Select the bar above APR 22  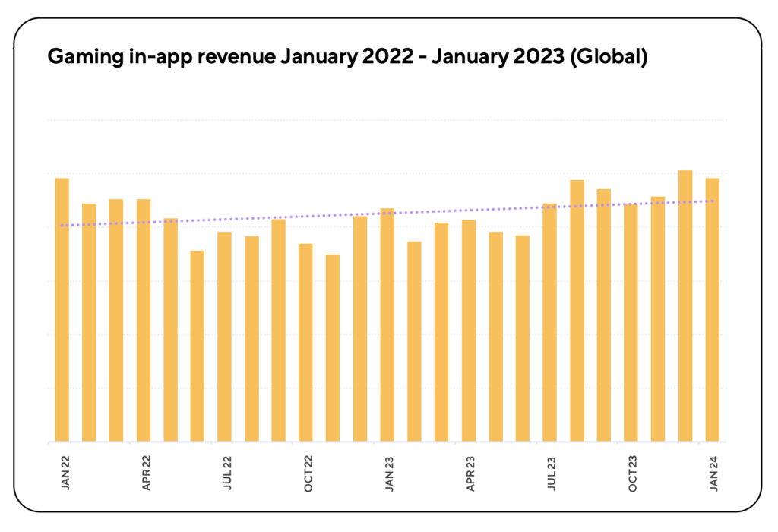(x=144, y=319)
